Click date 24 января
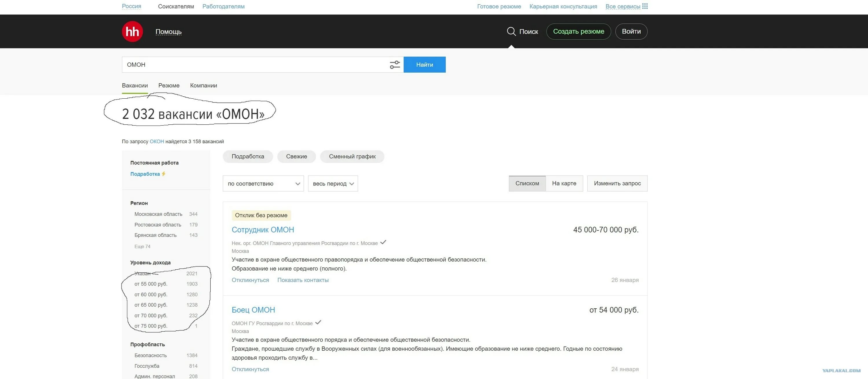Image resolution: width=868 pixels, height=379 pixels. (x=625, y=369)
